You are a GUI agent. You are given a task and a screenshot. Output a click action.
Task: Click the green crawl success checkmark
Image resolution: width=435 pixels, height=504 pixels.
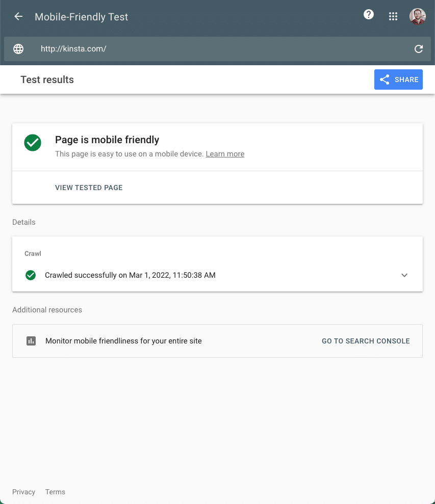tap(31, 275)
